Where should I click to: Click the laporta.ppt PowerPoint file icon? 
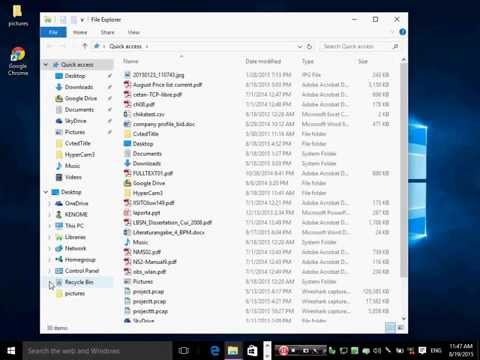click(x=127, y=213)
